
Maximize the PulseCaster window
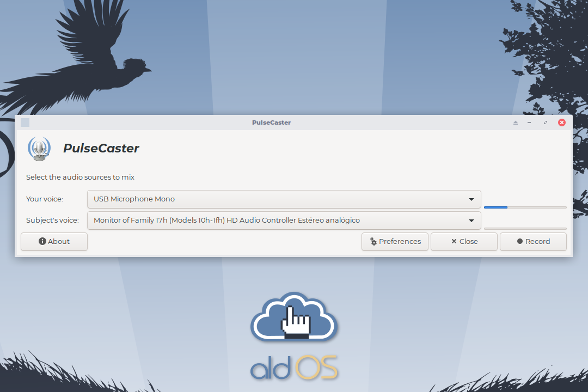tap(546, 123)
